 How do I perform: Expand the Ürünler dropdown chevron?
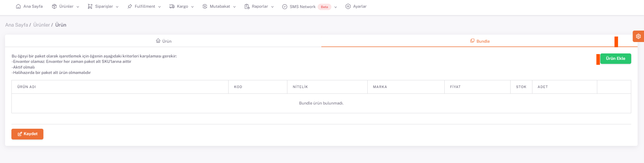[x=78, y=7]
